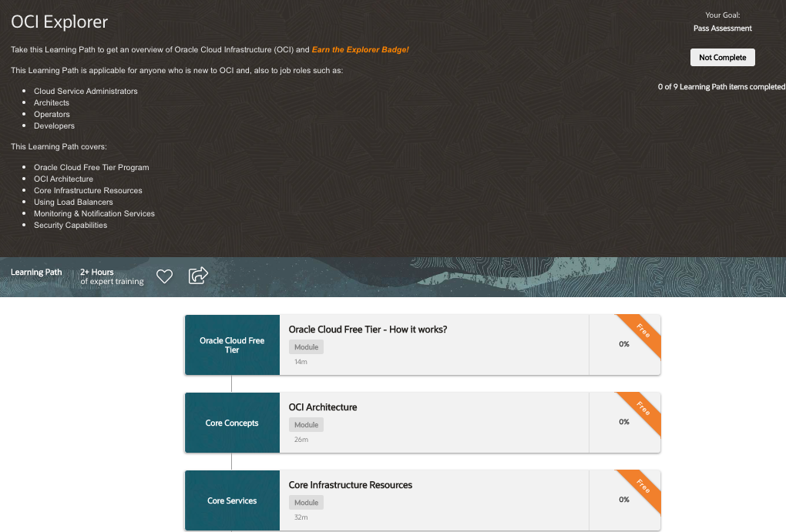Viewport: 786px width, 532px height.
Task: Click the heart favorite icon
Action: (x=164, y=276)
